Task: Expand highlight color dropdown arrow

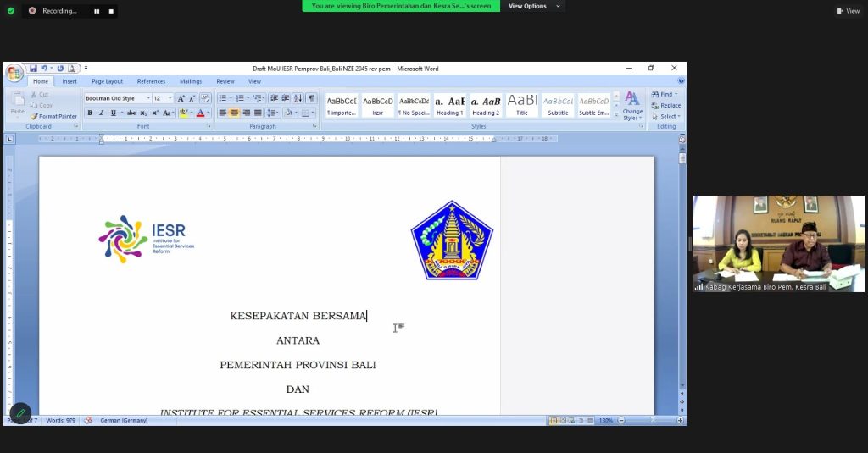Action: tap(192, 113)
